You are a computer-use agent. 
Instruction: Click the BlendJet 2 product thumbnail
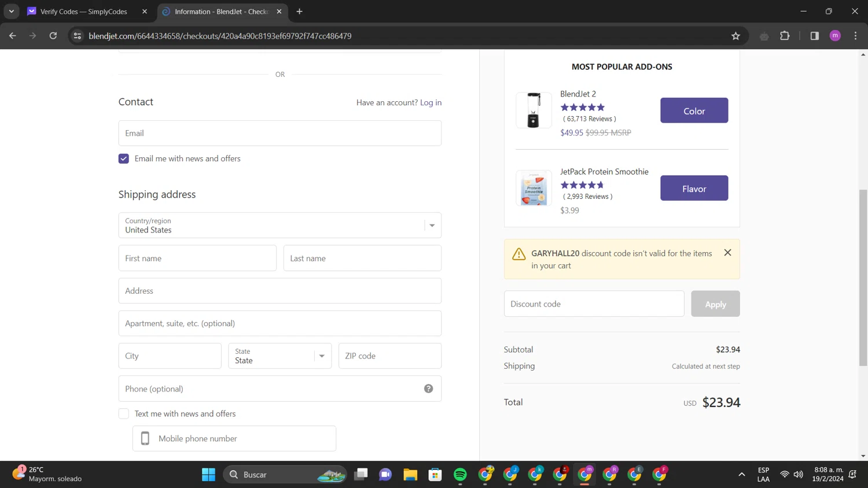[534, 110]
